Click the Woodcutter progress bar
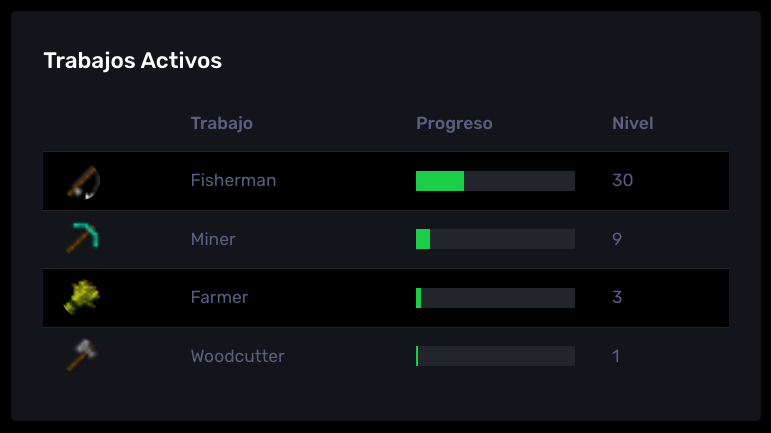The width and height of the screenshot is (771, 433). click(x=495, y=356)
